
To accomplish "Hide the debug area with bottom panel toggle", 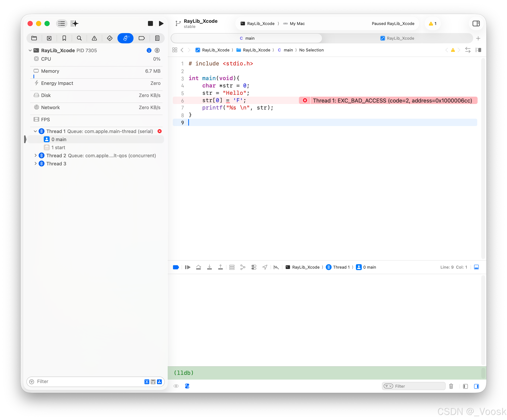I will pyautogui.click(x=476, y=267).
